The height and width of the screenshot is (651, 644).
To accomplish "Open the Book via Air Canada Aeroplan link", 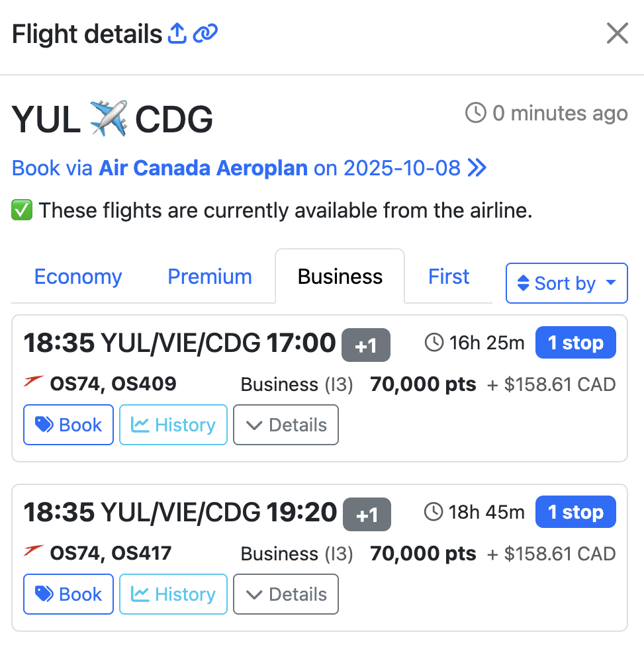I will pyautogui.click(x=249, y=168).
